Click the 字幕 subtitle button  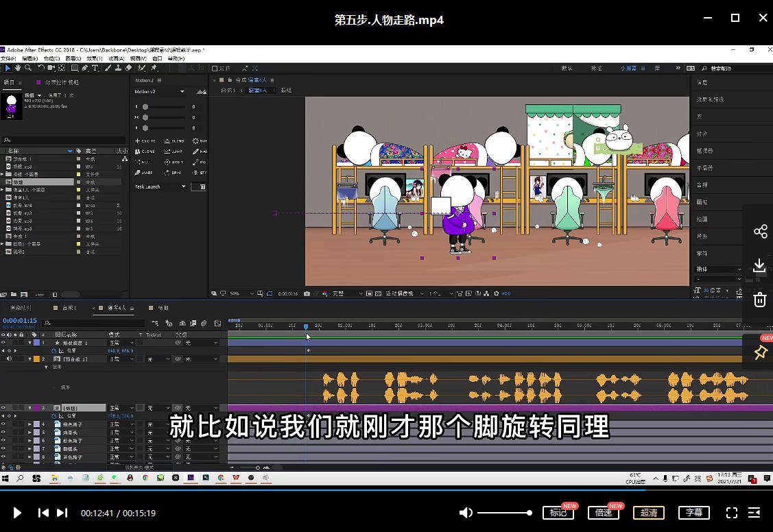pyautogui.click(x=693, y=512)
